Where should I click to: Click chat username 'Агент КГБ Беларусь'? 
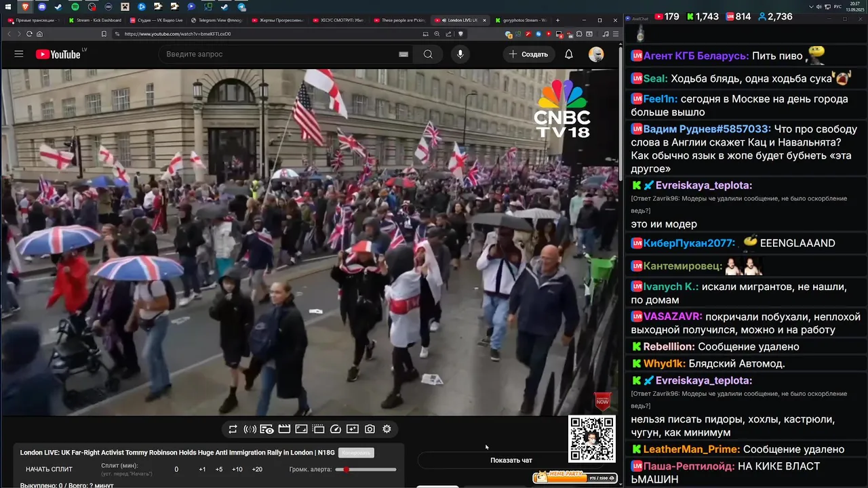[x=696, y=56]
